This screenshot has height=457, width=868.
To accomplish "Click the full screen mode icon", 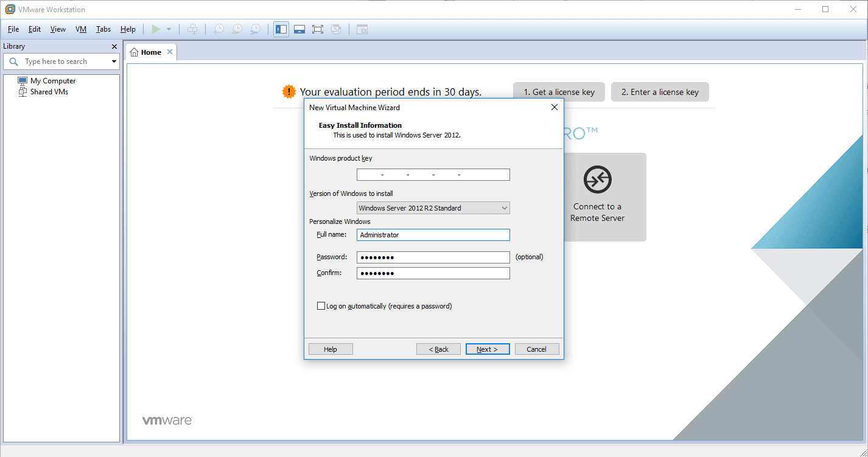I will tap(318, 29).
